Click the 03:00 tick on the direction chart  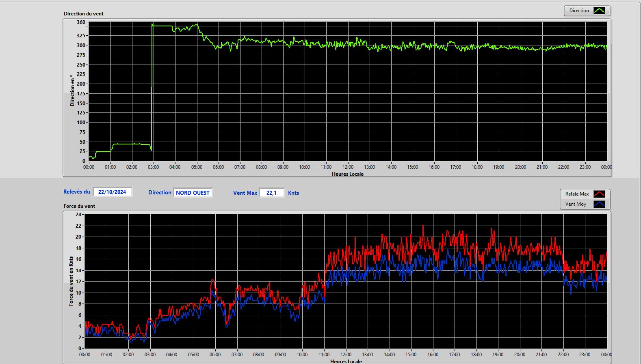coord(154,167)
